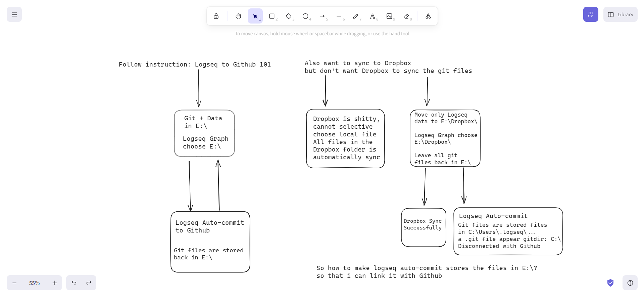
Task: Reset zoom via 55% label
Action: 34,283
